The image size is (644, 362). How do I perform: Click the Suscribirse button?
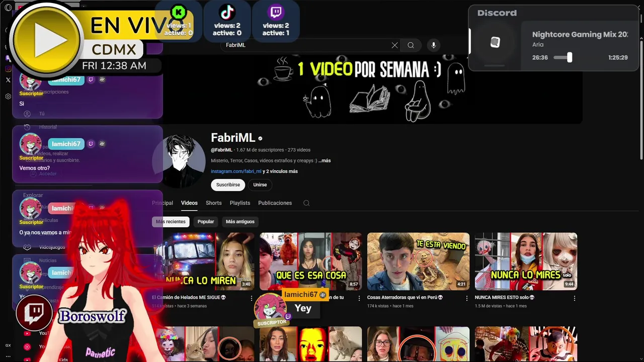tap(228, 185)
